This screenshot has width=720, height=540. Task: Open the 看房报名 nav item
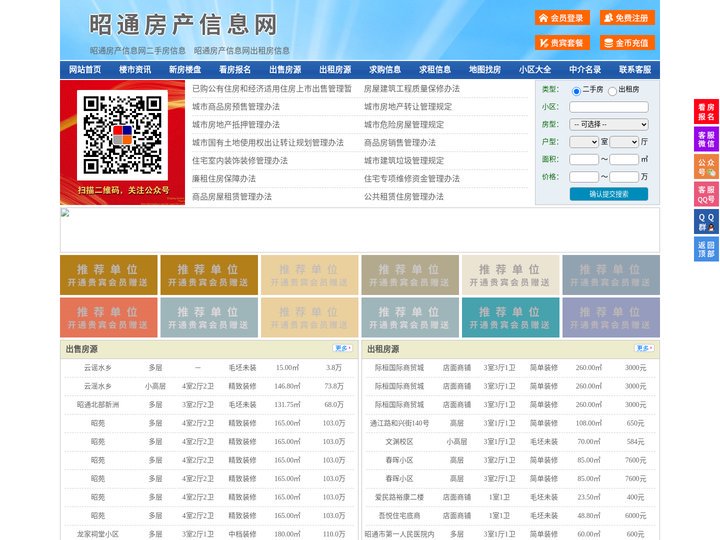[x=235, y=70]
